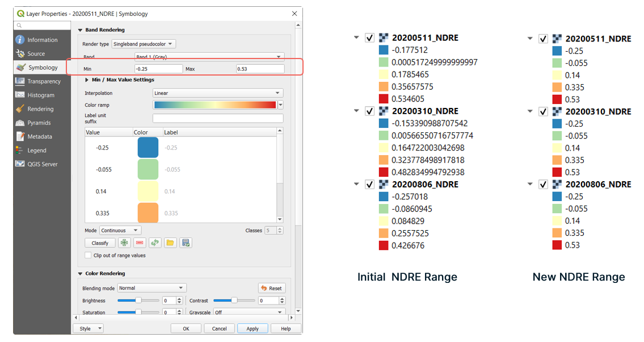Enable Clip out of range values
This screenshot has height=342, width=644.
(88, 256)
